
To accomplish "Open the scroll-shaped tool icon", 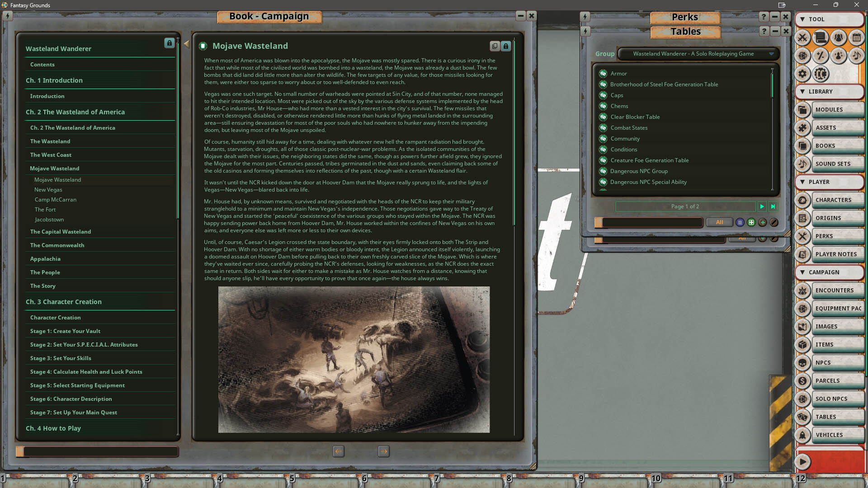I will pos(821,38).
